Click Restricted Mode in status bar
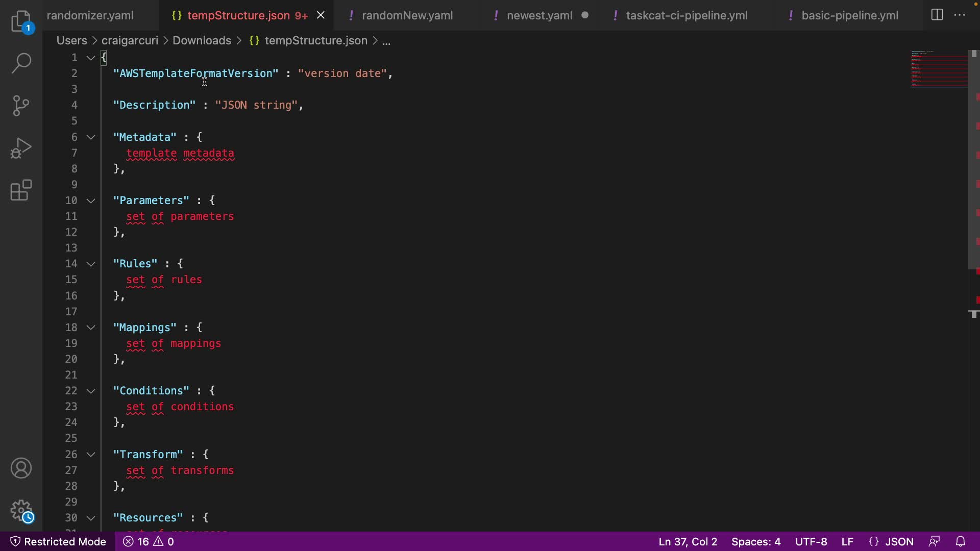The image size is (980, 551). 58,541
